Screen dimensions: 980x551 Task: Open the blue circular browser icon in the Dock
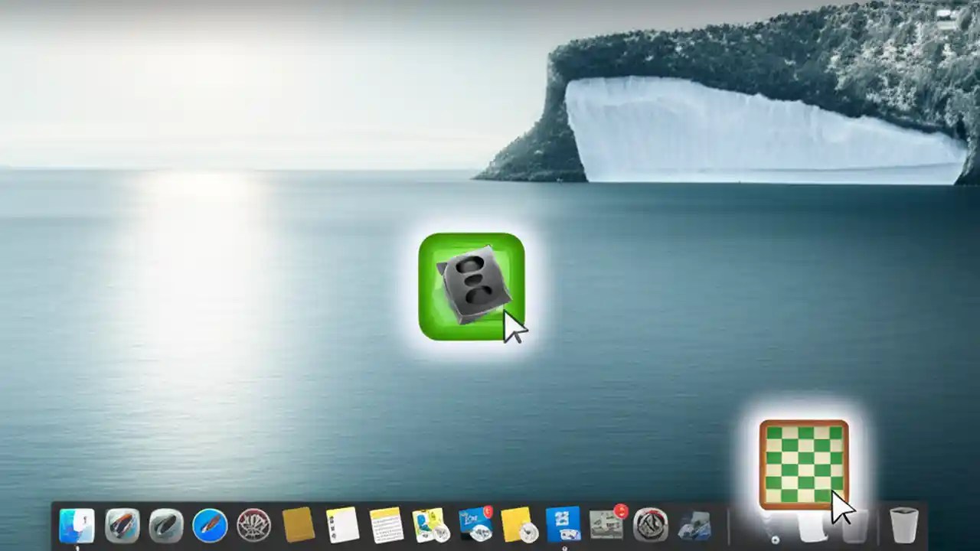pos(209,524)
